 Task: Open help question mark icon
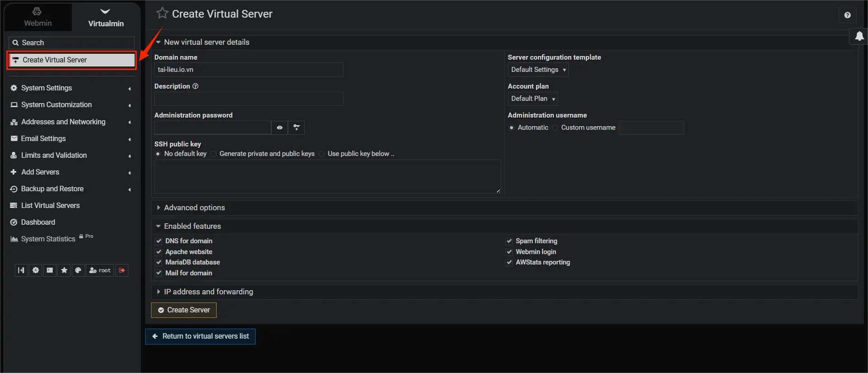847,15
